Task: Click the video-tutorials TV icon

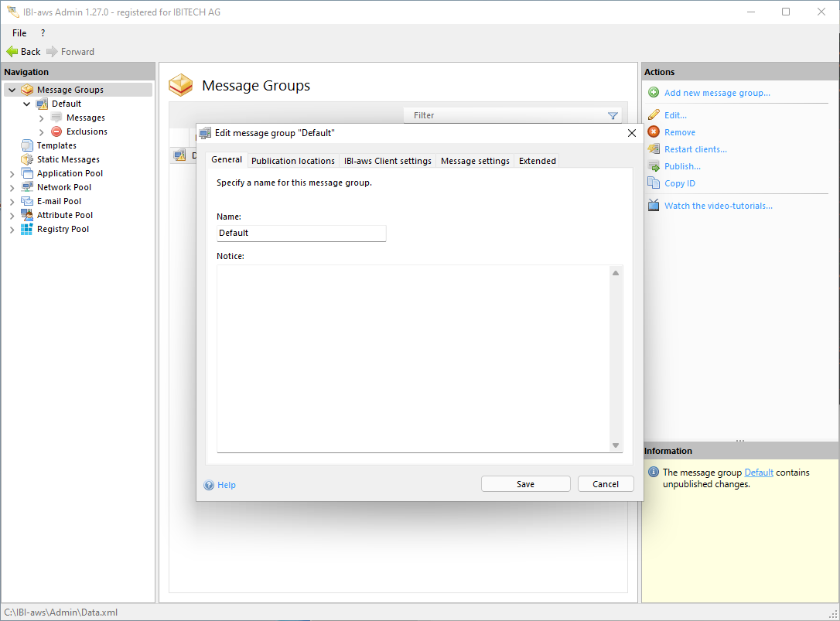Action: (654, 206)
